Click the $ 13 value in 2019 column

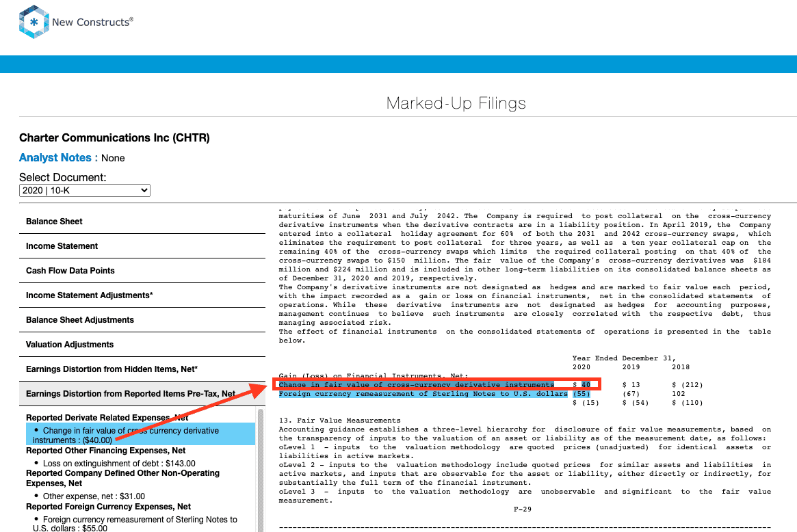[631, 385]
